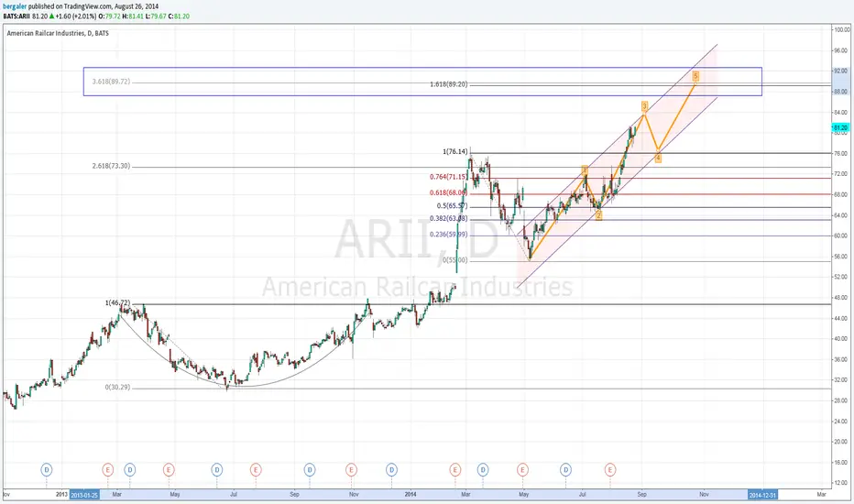854x504 pixels.
Task: Select the orange wave 2 label on the chart
Action: (x=598, y=215)
